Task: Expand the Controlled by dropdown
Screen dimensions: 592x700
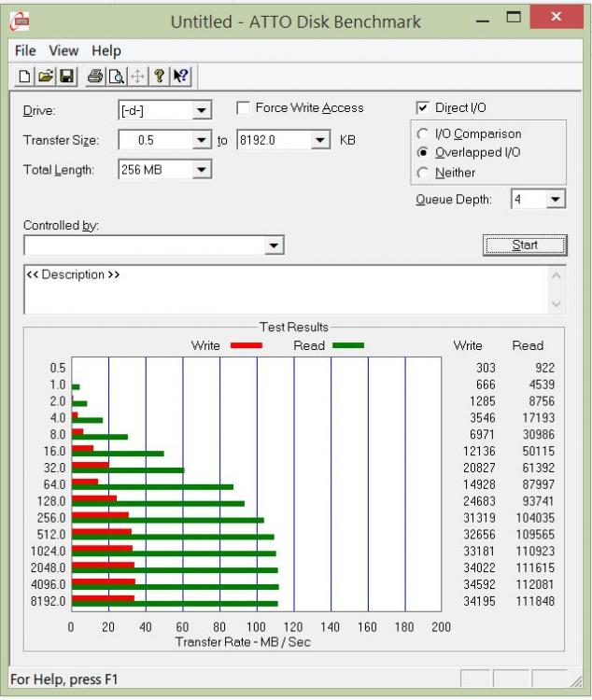Action: [x=274, y=245]
